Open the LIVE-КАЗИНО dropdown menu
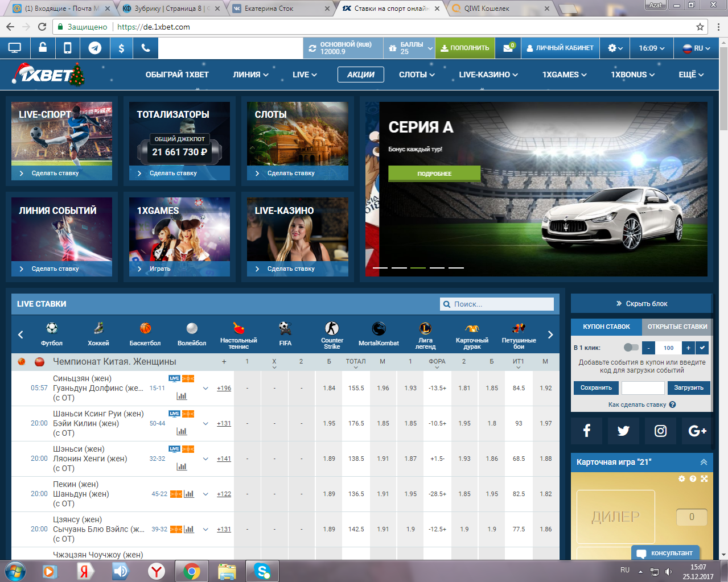 (x=488, y=75)
